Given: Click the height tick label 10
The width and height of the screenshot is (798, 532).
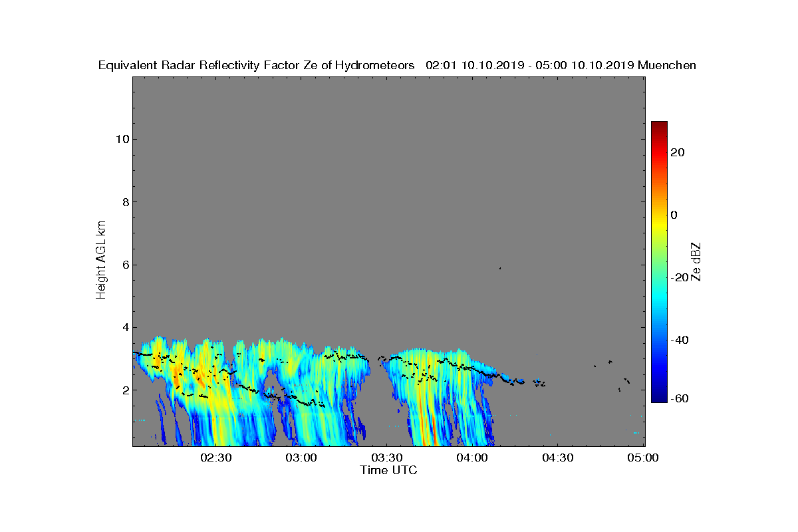Looking at the screenshot, I should pos(122,139).
